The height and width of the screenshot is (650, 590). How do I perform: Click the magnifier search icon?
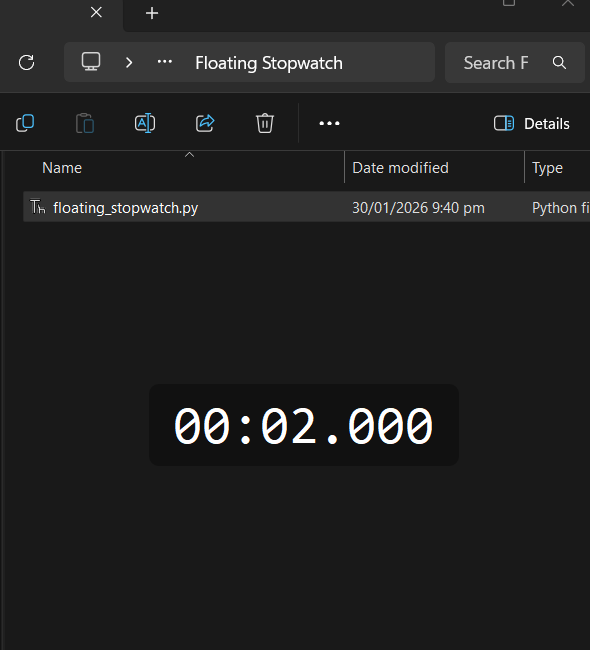pyautogui.click(x=559, y=63)
